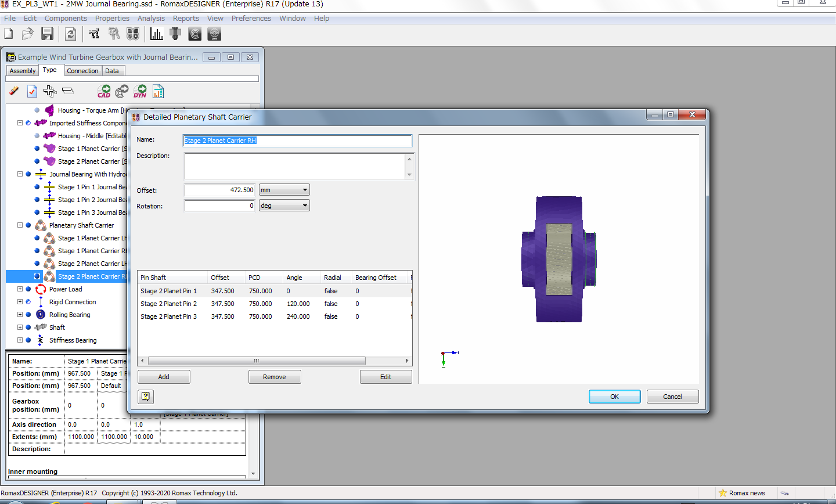Click Cancel in carrier dialog

672,397
